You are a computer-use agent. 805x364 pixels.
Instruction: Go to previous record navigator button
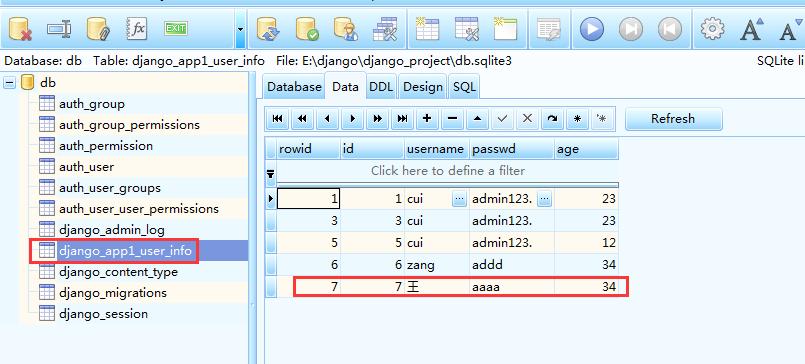pos(328,119)
